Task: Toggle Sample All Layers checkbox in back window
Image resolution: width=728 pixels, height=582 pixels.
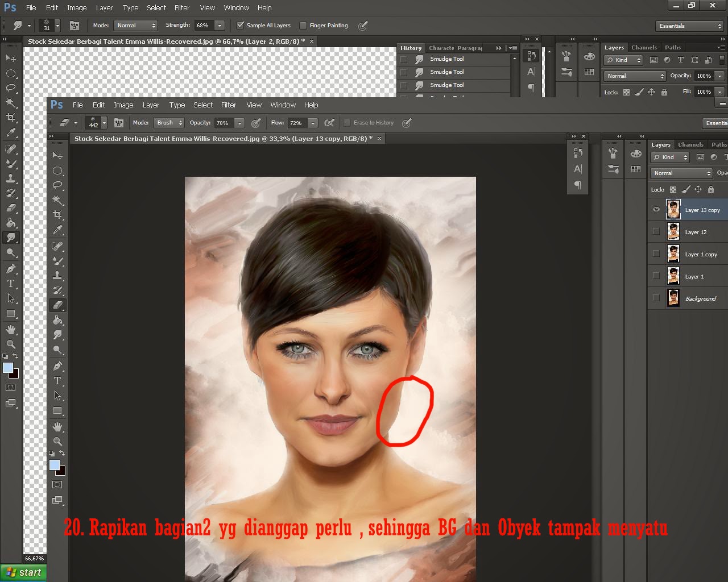Action: [241, 26]
